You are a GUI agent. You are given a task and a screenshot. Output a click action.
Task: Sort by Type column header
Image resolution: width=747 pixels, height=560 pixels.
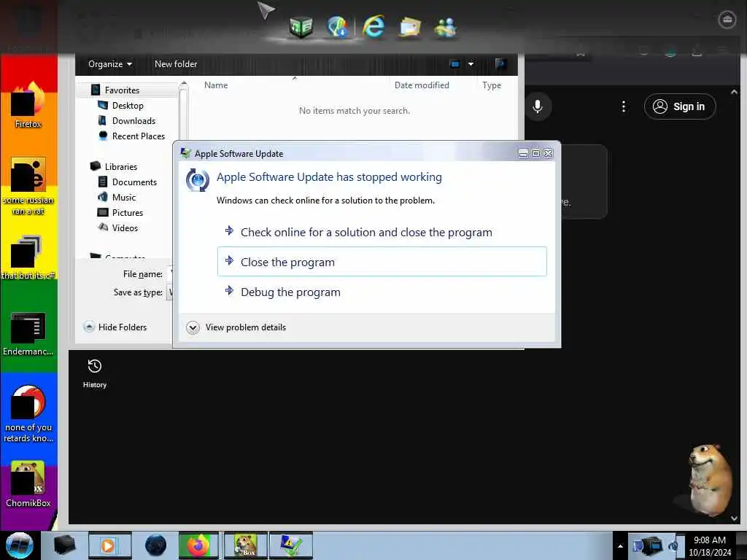(x=491, y=85)
